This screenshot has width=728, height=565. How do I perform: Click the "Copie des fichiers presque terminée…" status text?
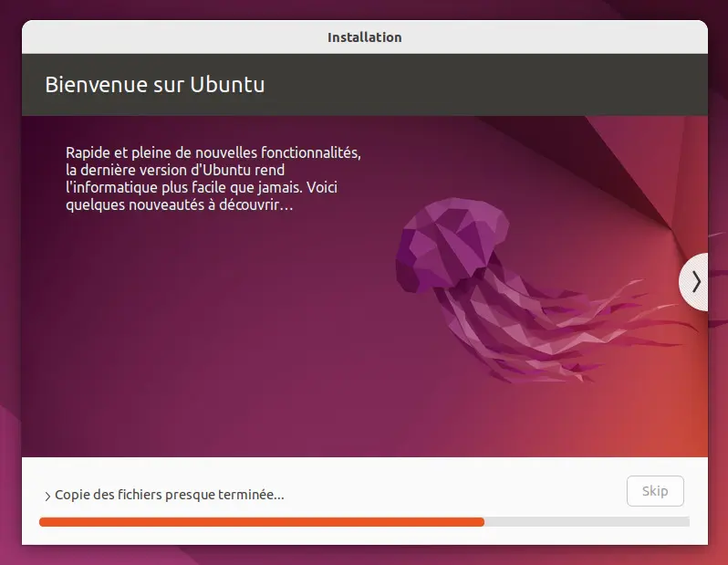[x=170, y=495]
